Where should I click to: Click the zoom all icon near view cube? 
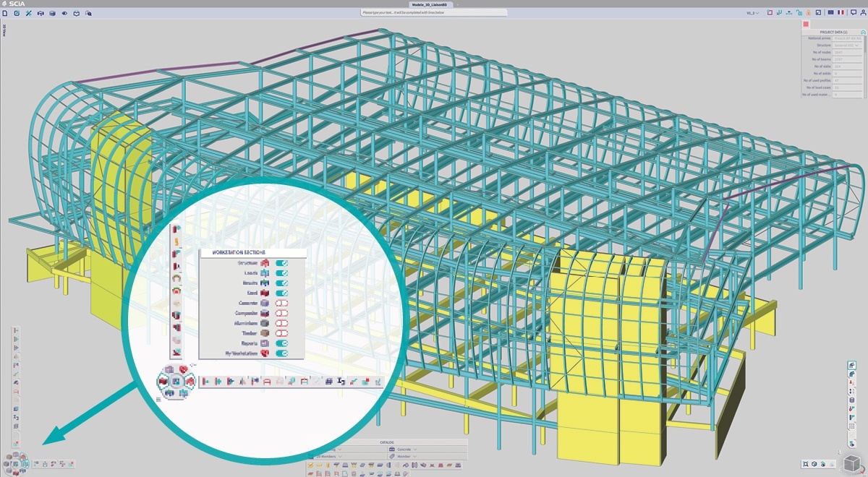pos(804,464)
